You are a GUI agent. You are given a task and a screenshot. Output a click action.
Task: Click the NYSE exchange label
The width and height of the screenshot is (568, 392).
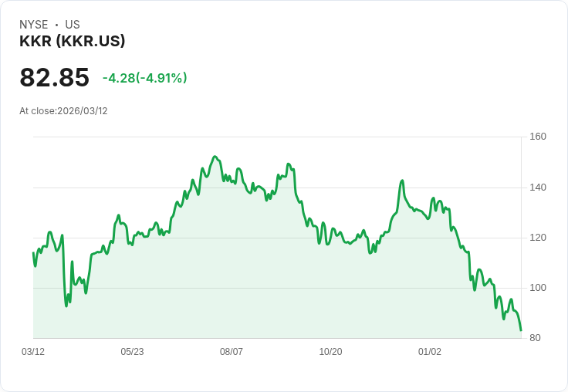pyautogui.click(x=34, y=25)
